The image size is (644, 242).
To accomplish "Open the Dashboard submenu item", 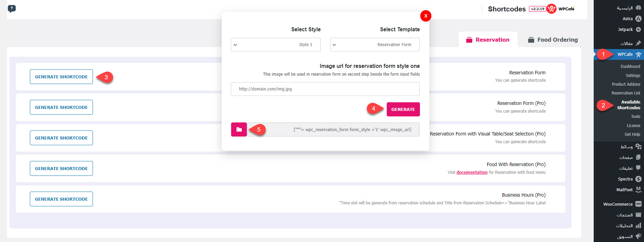I will pos(630,67).
